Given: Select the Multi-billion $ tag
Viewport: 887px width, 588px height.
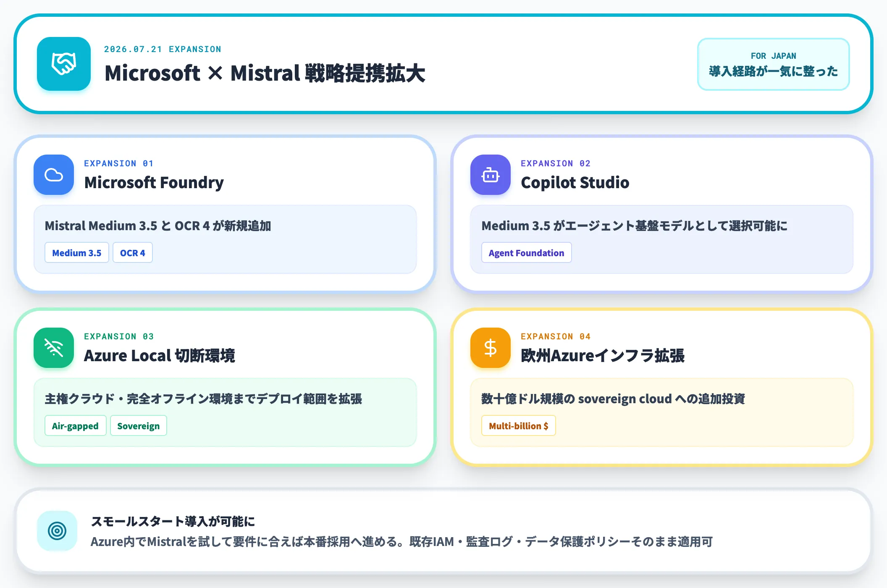Looking at the screenshot, I should (x=519, y=426).
